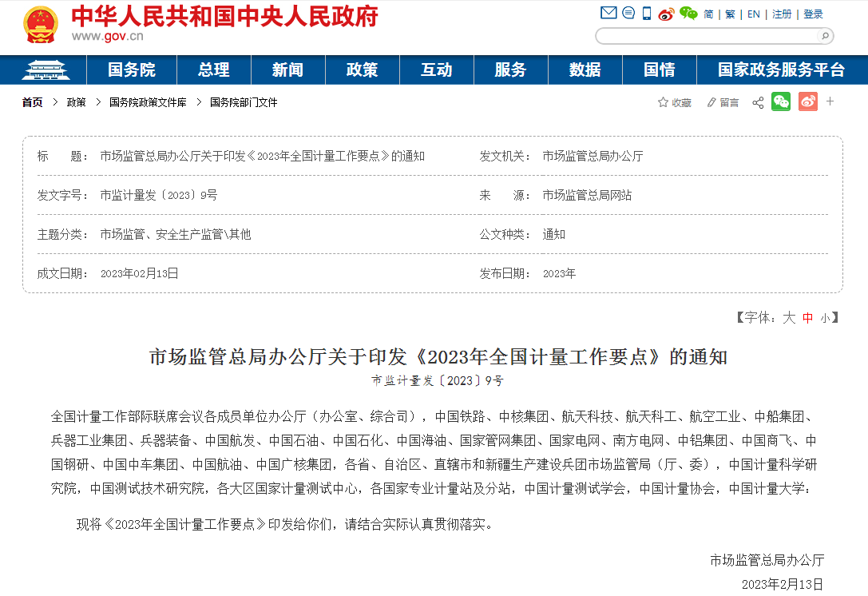Click the palace building home icon in navbar
The width and height of the screenshot is (868, 596).
pyautogui.click(x=45, y=70)
